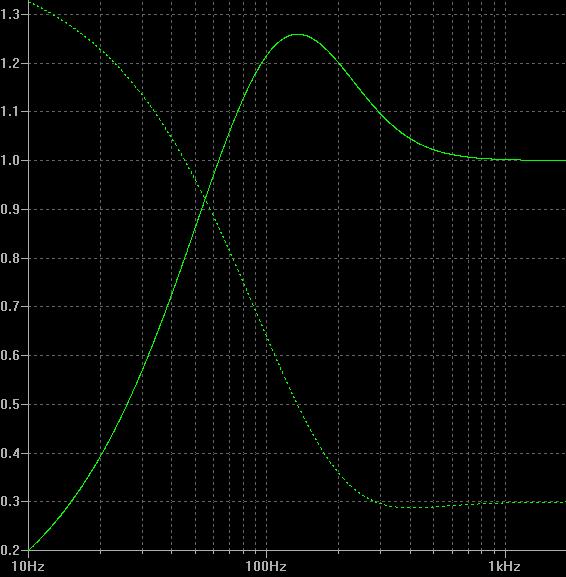Image resolution: width=566 pixels, height=577 pixels.
Task: Click the 1.2 vertical axis value
Action: point(10,63)
